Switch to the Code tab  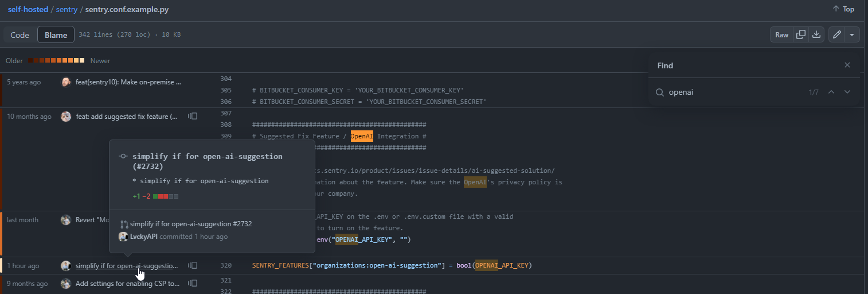point(19,35)
